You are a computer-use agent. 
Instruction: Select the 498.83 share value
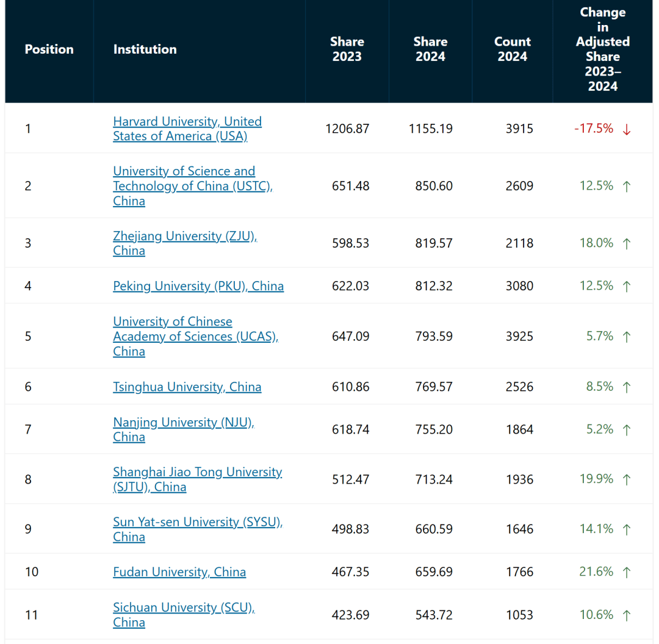pos(350,529)
